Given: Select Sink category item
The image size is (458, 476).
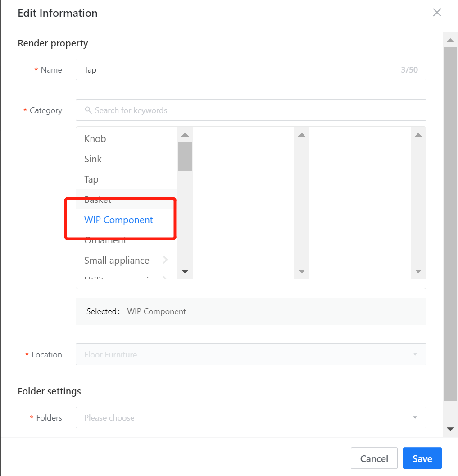Looking at the screenshot, I should coord(93,159).
